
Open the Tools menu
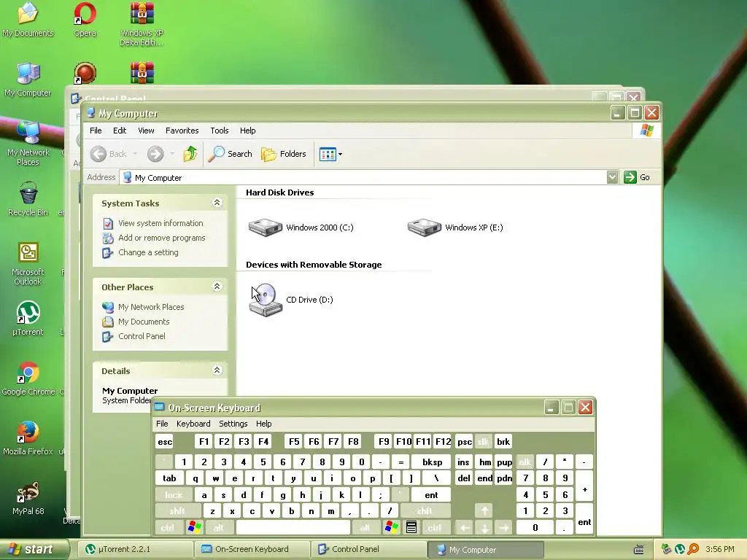pos(219,131)
